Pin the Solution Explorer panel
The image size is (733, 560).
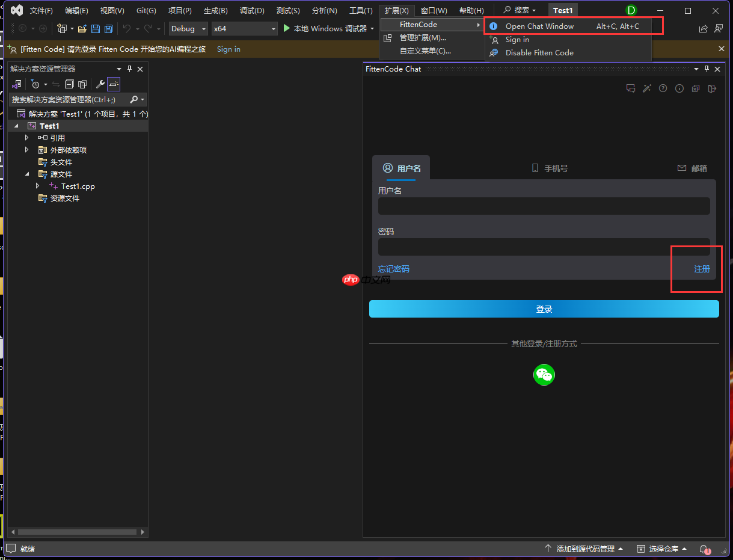pyautogui.click(x=129, y=69)
